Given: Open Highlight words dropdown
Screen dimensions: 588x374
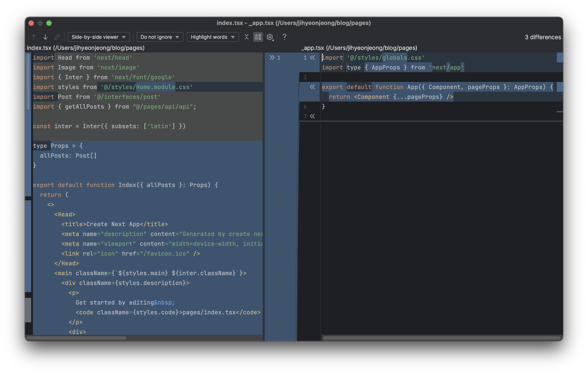Looking at the screenshot, I should click(213, 37).
